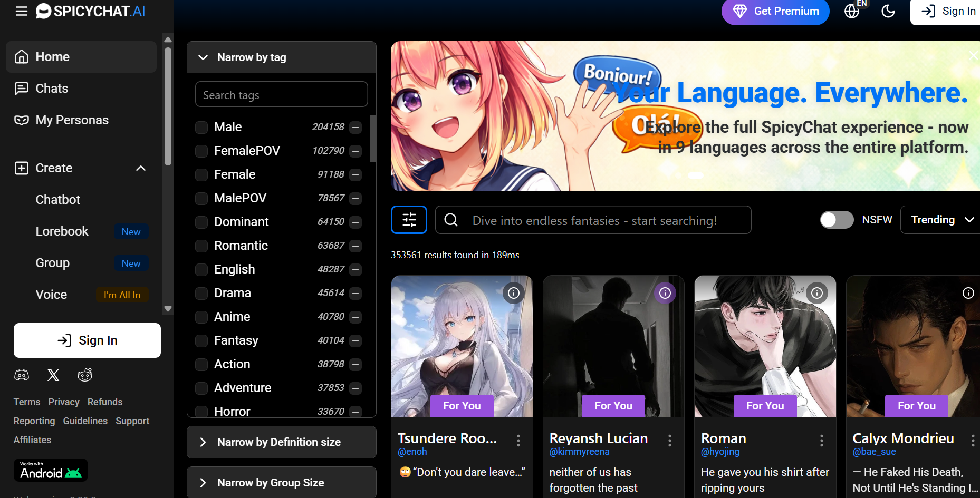
Task: Enable the NSFW toggle
Action: click(837, 220)
